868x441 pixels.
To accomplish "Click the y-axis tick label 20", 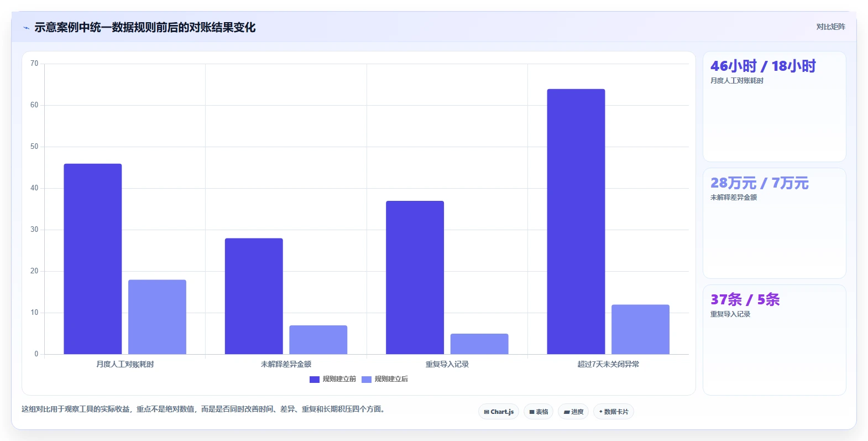I will point(34,271).
